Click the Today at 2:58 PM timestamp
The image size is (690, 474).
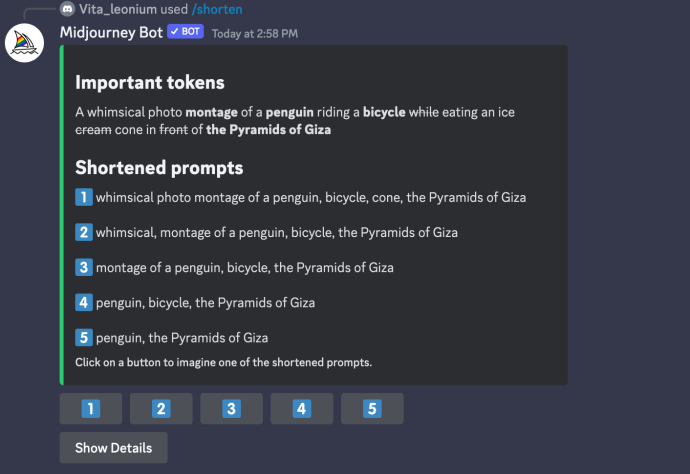(255, 34)
